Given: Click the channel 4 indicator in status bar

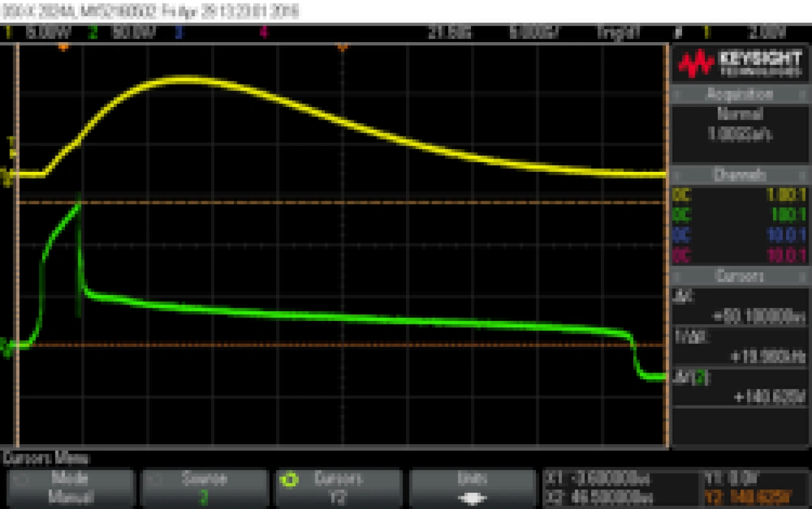Looking at the screenshot, I should point(263,32).
